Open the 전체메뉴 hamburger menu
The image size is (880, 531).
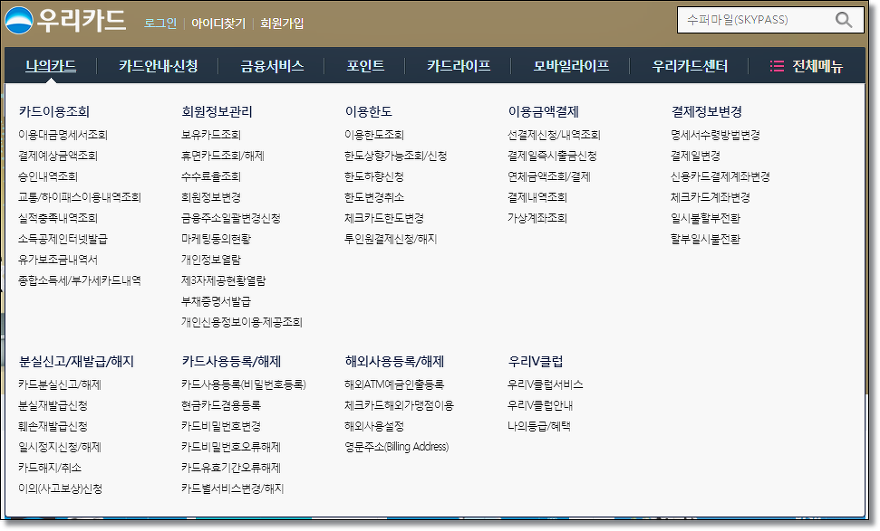click(806, 66)
